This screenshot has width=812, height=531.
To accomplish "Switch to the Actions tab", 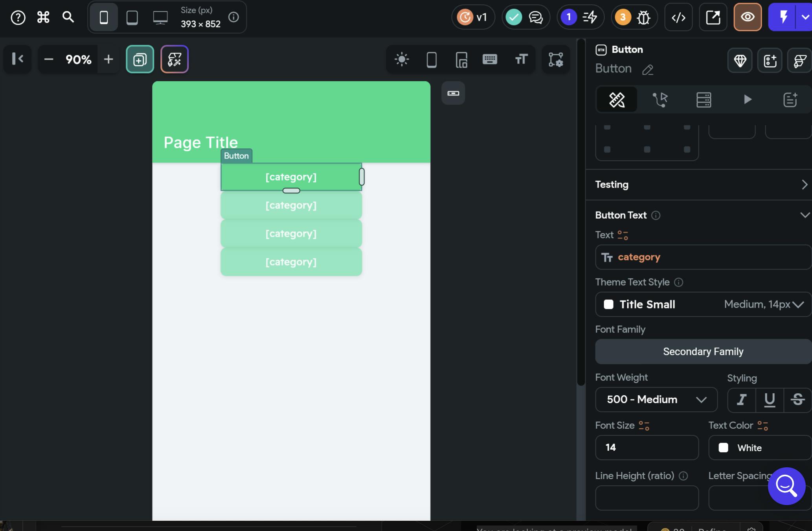I will click(660, 100).
